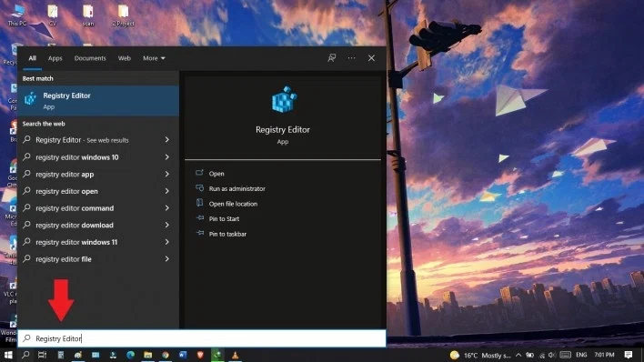Open the search feedback icon in search panel
Viewport: 644px width, 362px height.
[332, 58]
